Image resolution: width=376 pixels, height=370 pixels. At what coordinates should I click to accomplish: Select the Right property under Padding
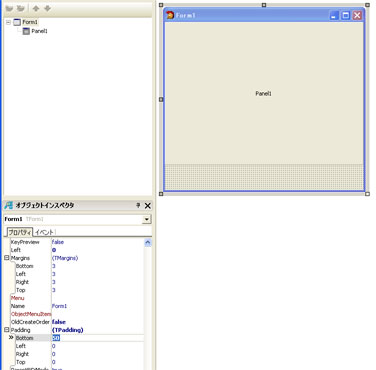pos(22,354)
